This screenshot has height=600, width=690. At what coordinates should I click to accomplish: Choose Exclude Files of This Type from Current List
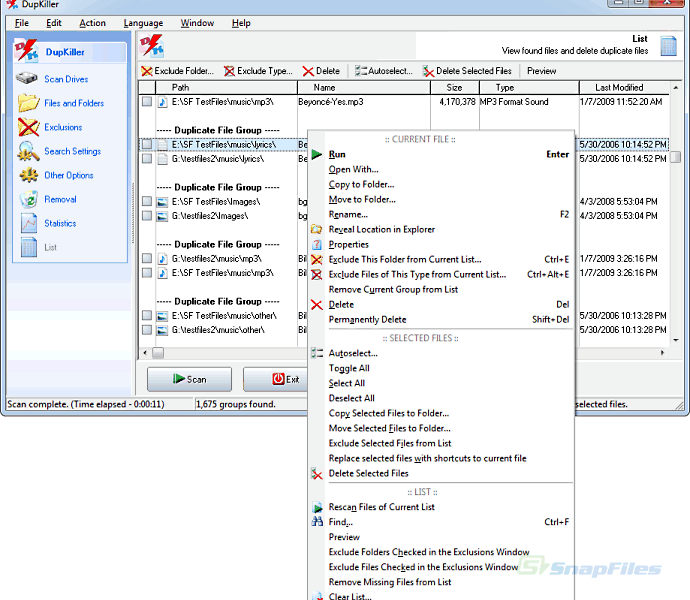point(441,274)
